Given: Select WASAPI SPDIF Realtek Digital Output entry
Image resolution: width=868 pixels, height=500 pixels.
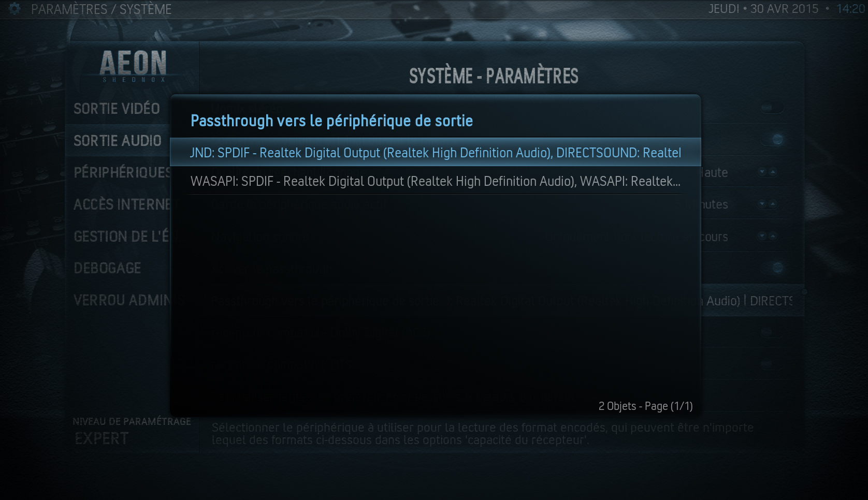Looking at the screenshot, I should tap(435, 181).
